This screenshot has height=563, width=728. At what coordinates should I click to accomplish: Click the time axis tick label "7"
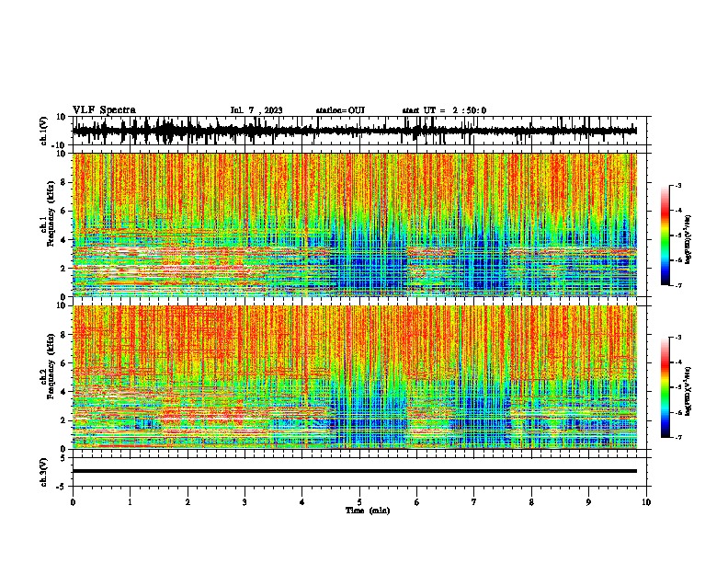coord(474,502)
